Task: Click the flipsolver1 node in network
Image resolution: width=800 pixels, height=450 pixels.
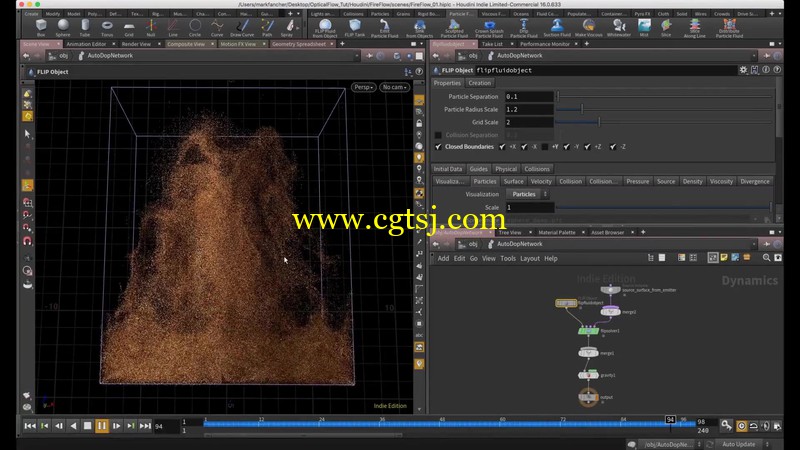Action: tap(588, 331)
